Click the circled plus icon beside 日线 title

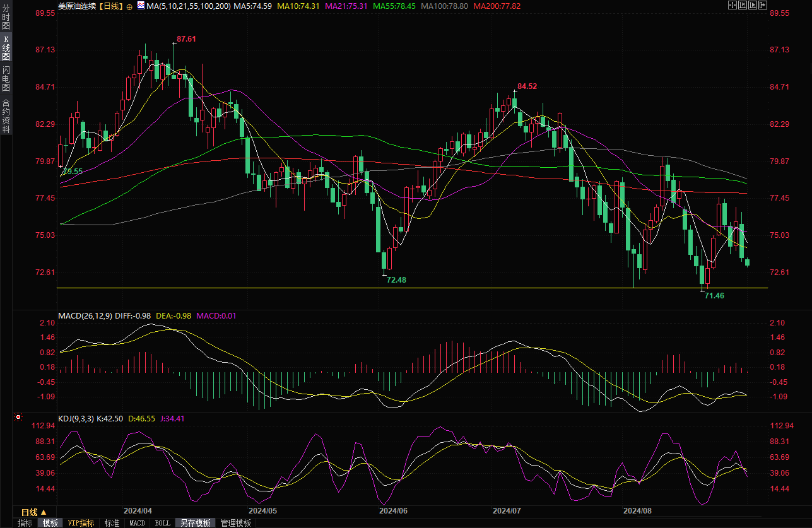point(129,6)
